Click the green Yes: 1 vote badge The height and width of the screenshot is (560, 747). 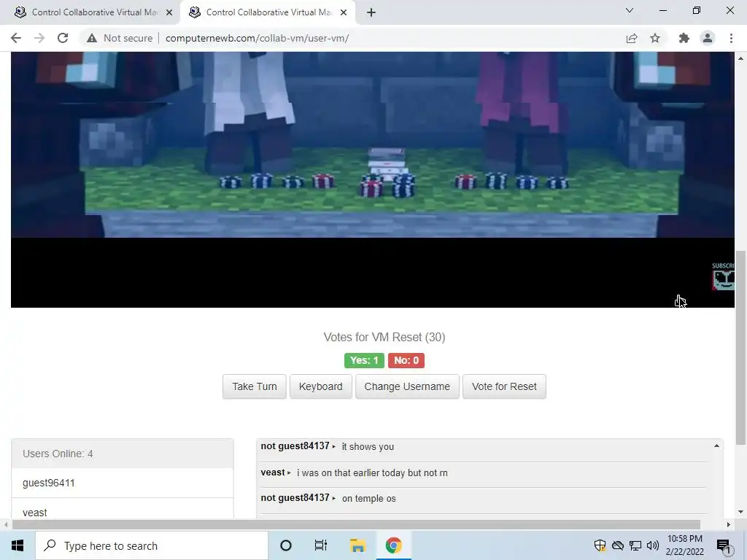pos(364,360)
